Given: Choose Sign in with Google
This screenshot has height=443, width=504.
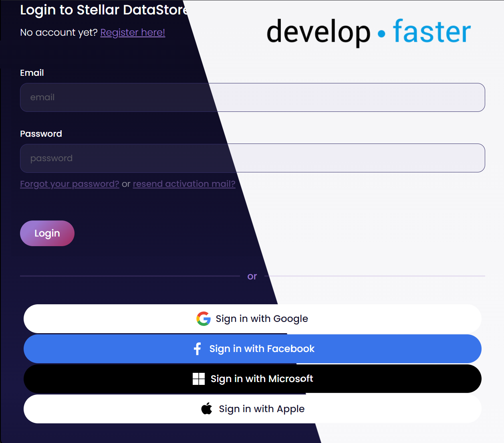Looking at the screenshot, I should [252, 319].
